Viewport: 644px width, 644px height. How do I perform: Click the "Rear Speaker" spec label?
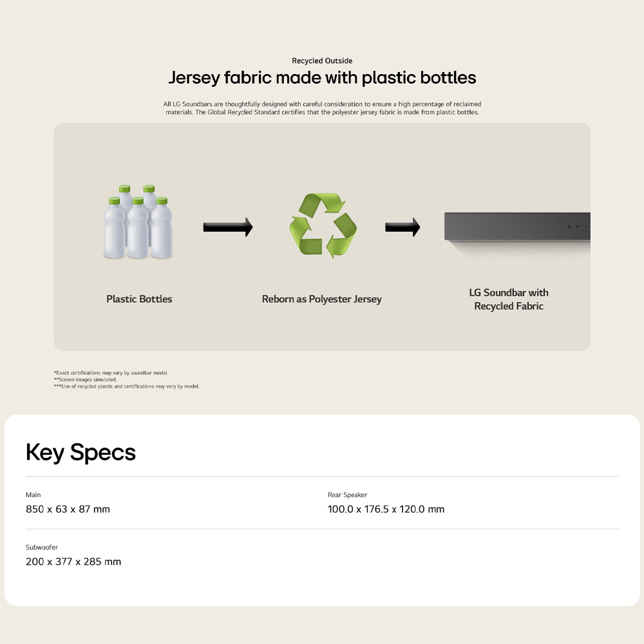point(347,495)
